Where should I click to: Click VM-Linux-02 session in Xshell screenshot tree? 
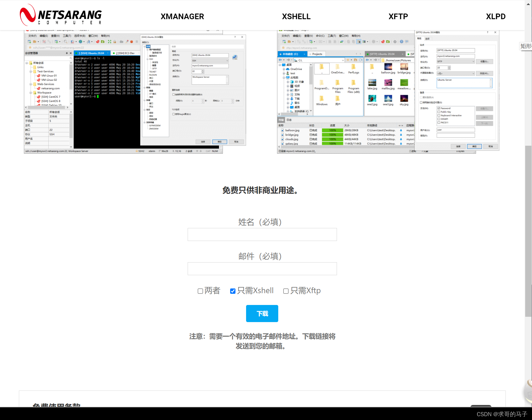49,80
